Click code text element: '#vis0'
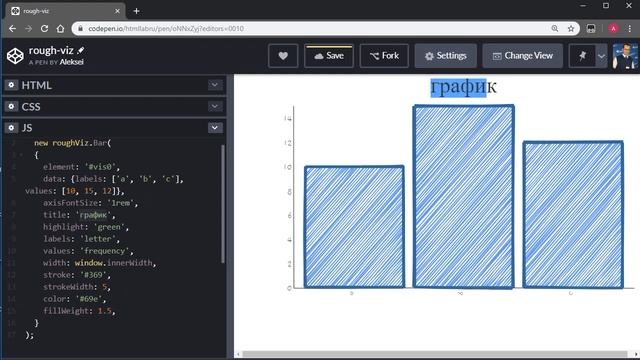 click(81, 167)
